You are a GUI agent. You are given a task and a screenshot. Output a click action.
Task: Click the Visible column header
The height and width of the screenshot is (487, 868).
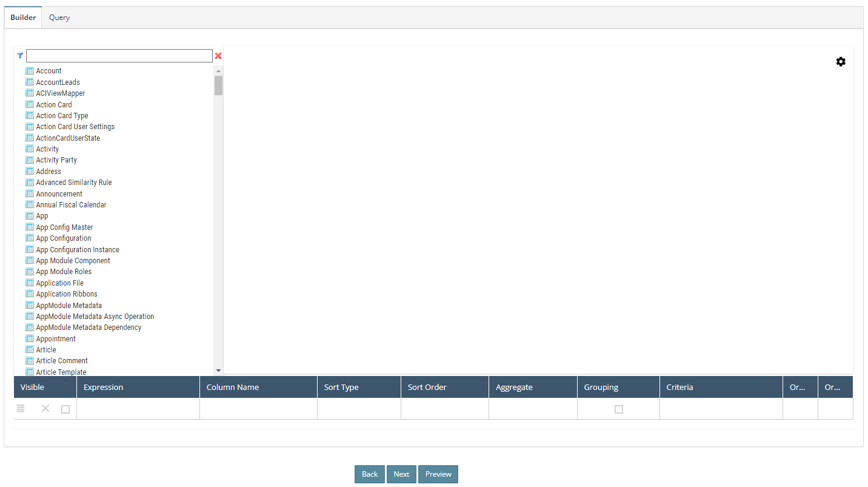45,387
